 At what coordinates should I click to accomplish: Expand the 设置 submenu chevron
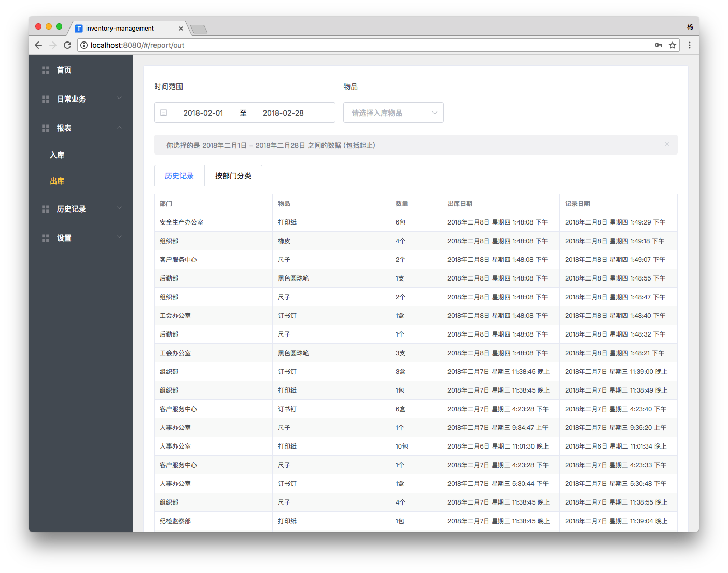pyautogui.click(x=119, y=237)
